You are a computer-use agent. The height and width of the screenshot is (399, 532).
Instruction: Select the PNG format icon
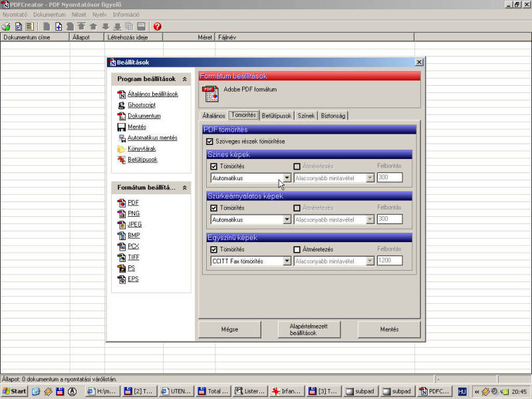[122, 213]
